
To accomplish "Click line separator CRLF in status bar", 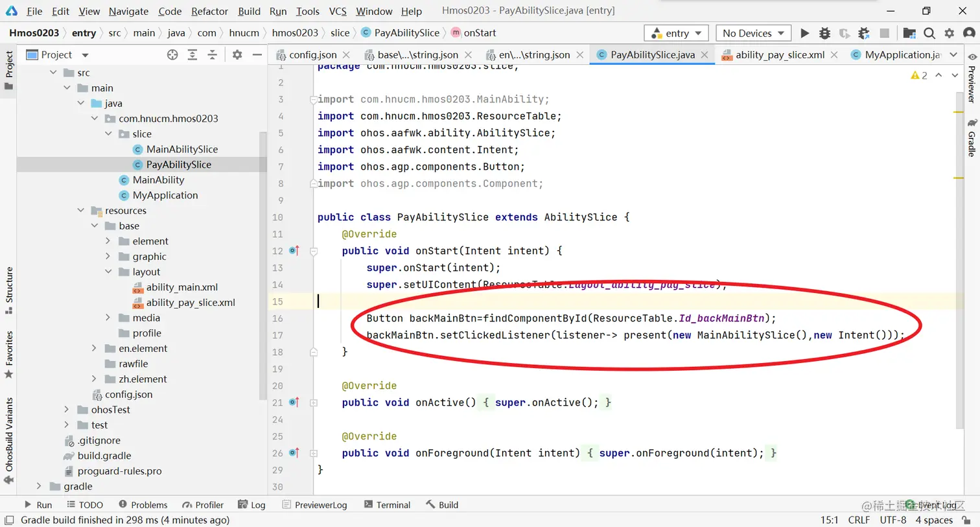I will point(859,520).
